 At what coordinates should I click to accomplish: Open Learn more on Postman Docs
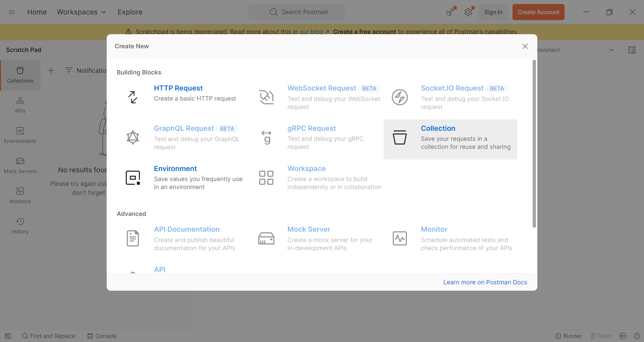(485, 282)
